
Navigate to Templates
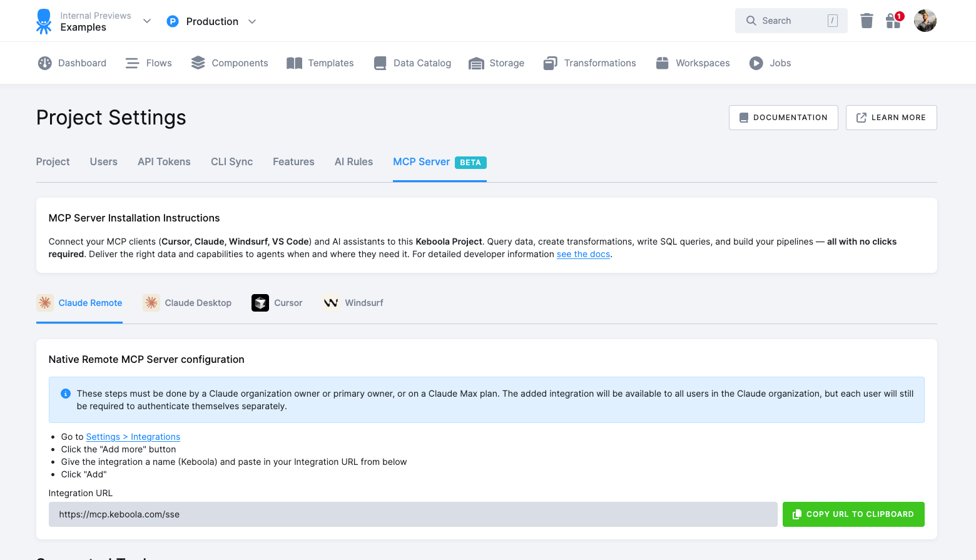click(x=320, y=63)
